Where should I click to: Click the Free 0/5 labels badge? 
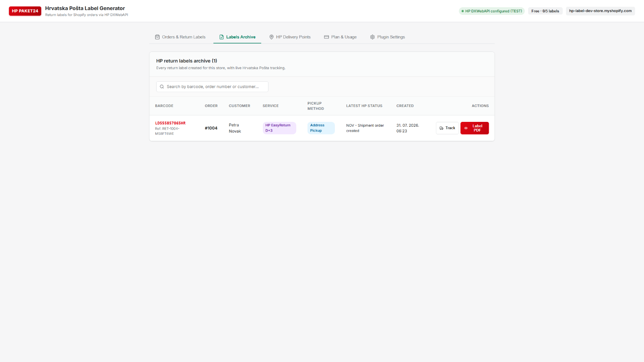pyautogui.click(x=545, y=11)
